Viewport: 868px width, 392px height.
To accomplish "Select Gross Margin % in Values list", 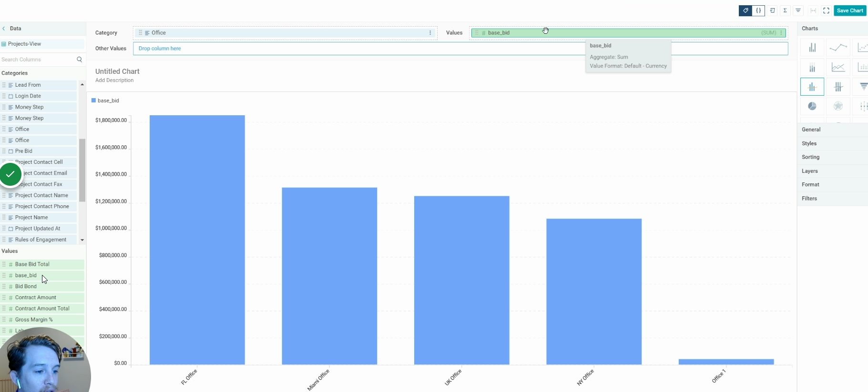I will (42, 320).
